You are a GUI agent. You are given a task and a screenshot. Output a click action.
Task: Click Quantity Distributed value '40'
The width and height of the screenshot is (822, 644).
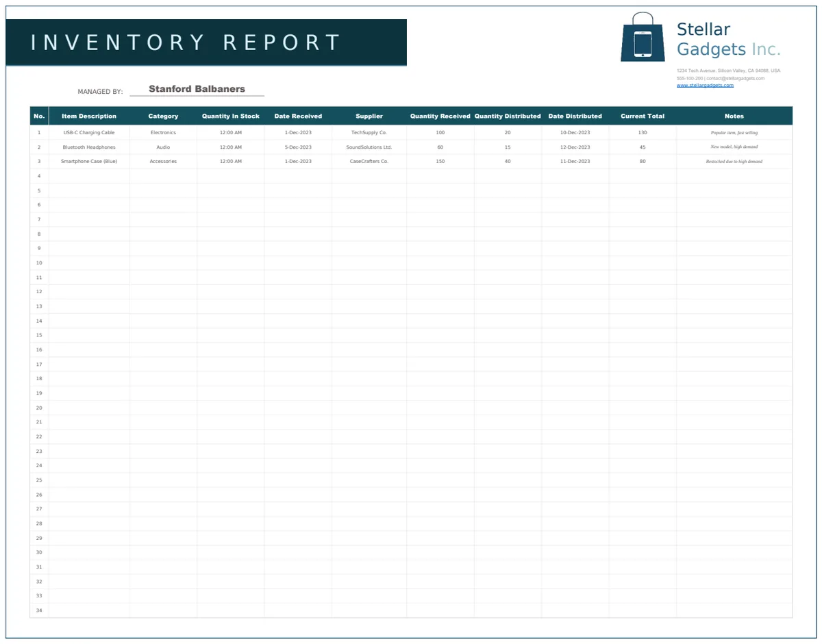coord(508,162)
